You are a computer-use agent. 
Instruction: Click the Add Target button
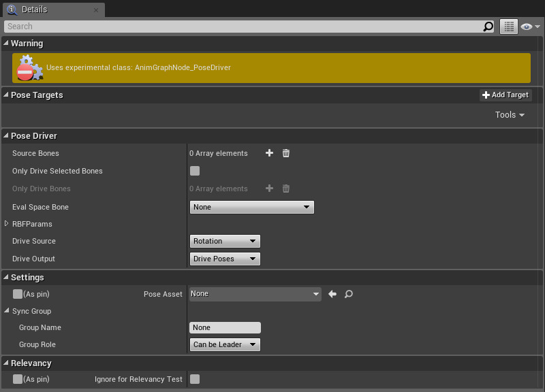pos(505,95)
